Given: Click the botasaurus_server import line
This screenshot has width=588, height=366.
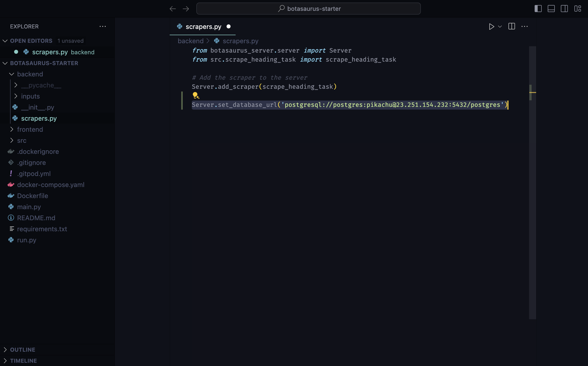Looking at the screenshot, I should point(272,51).
